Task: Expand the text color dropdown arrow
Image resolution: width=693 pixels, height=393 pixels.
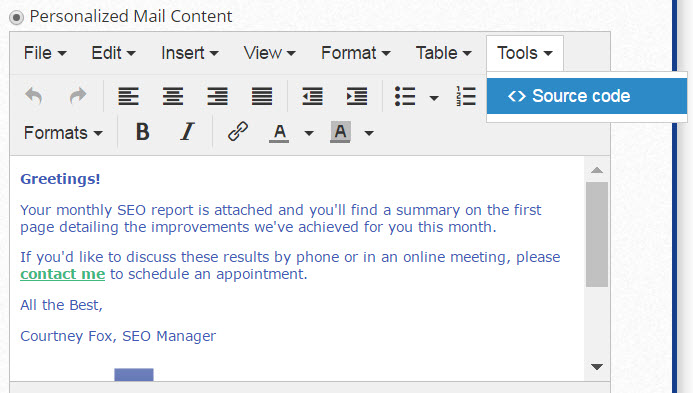Action: click(309, 133)
